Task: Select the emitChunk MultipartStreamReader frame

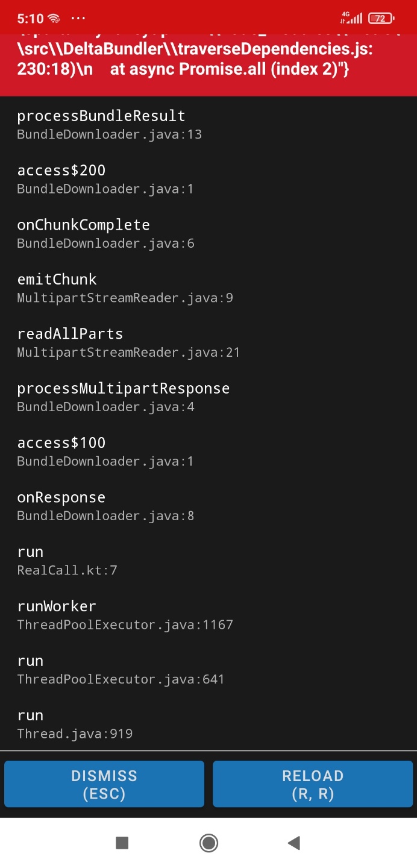Action: coord(208,288)
